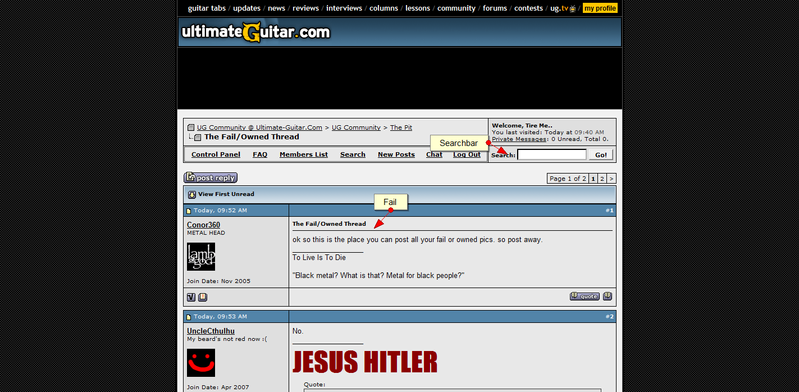This screenshot has width=799, height=392.
Task: Click the signature text To Live Is To Die
Action: [319, 257]
